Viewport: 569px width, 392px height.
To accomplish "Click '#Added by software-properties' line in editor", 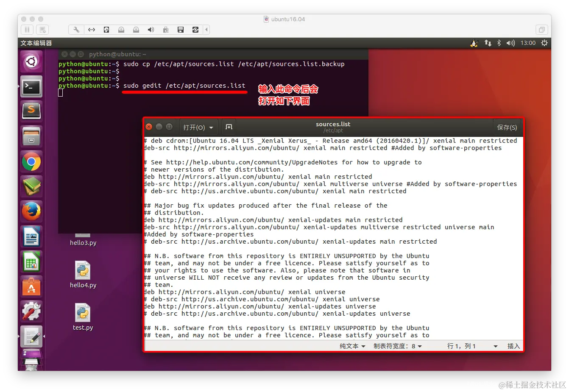I will pyautogui.click(x=198, y=234).
